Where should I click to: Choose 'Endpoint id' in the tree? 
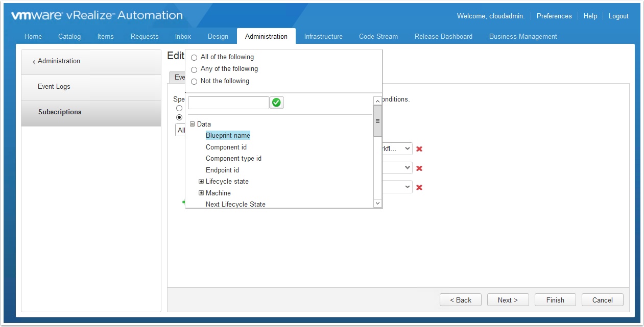[222, 170]
